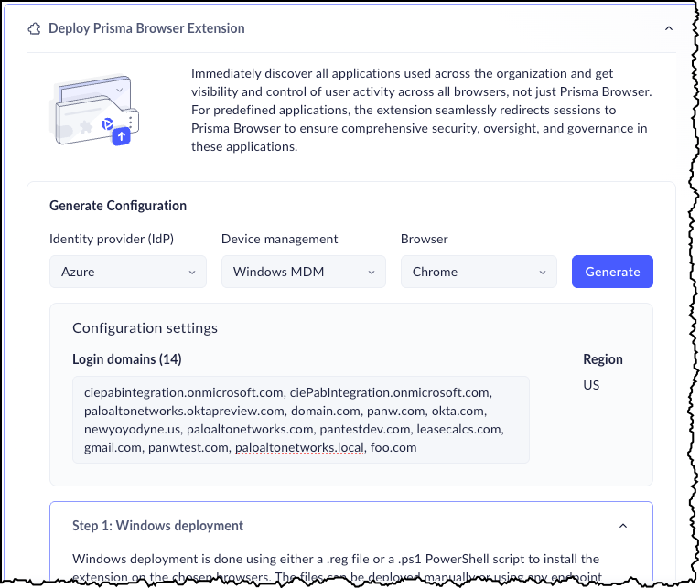Open the Identity provider Azure dropdown
The width and height of the screenshot is (700, 588).
coord(126,272)
